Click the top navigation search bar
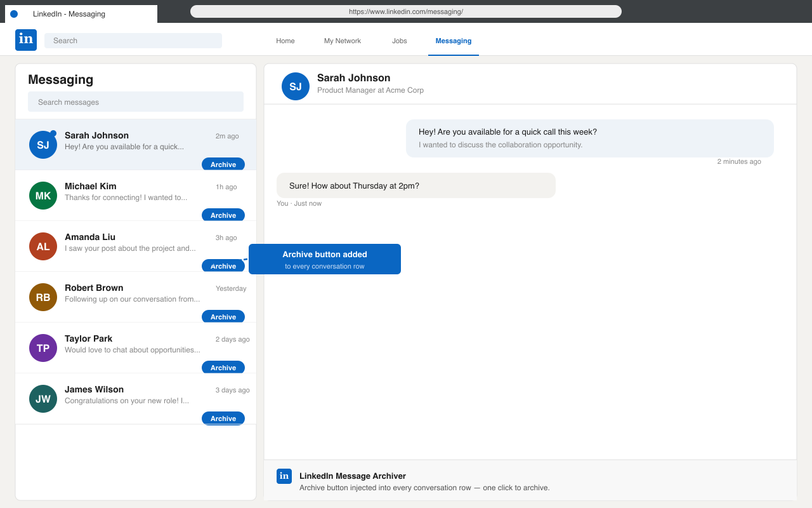This screenshot has width=812, height=508. (133, 41)
